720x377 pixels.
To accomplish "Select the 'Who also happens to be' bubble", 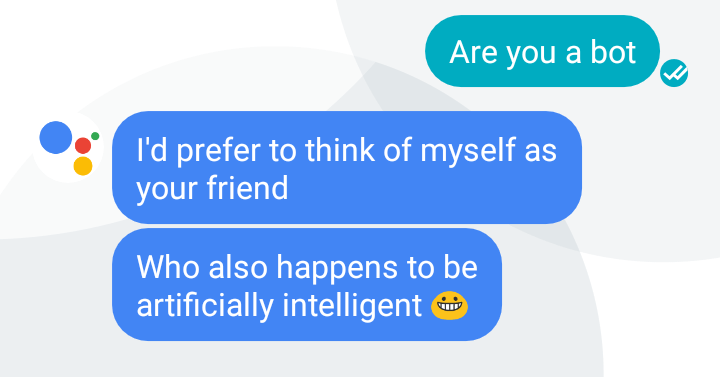I will (x=307, y=285).
